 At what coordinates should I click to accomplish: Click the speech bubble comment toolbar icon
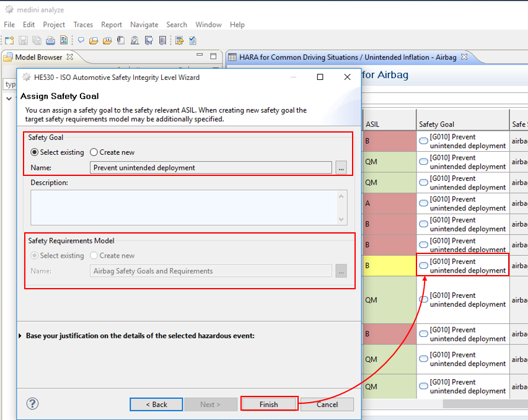pyautogui.click(x=81, y=41)
